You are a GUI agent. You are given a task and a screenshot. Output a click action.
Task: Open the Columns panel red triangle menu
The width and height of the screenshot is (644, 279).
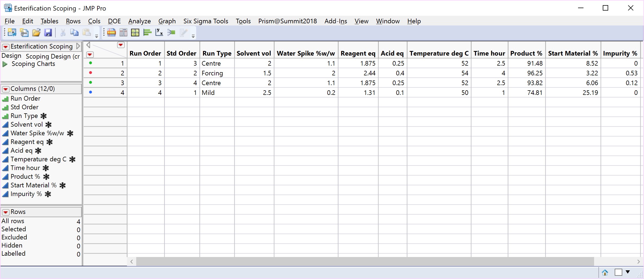coord(6,89)
